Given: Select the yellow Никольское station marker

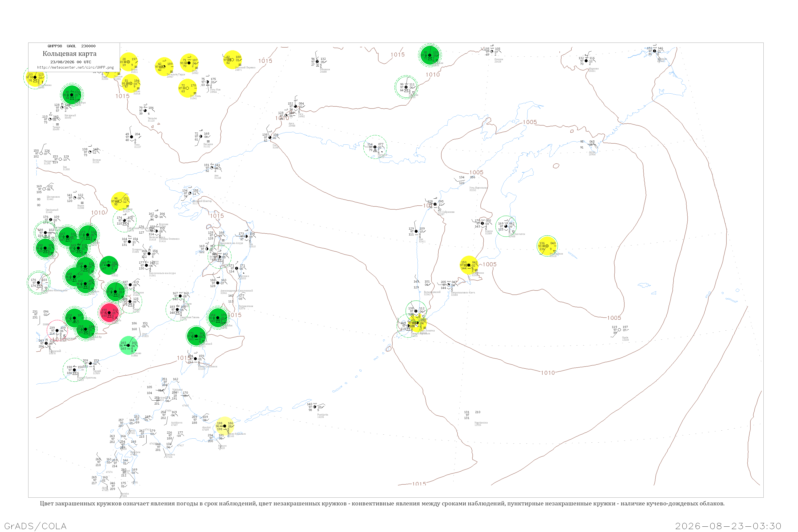Looking at the screenshot, I should (x=547, y=246).
